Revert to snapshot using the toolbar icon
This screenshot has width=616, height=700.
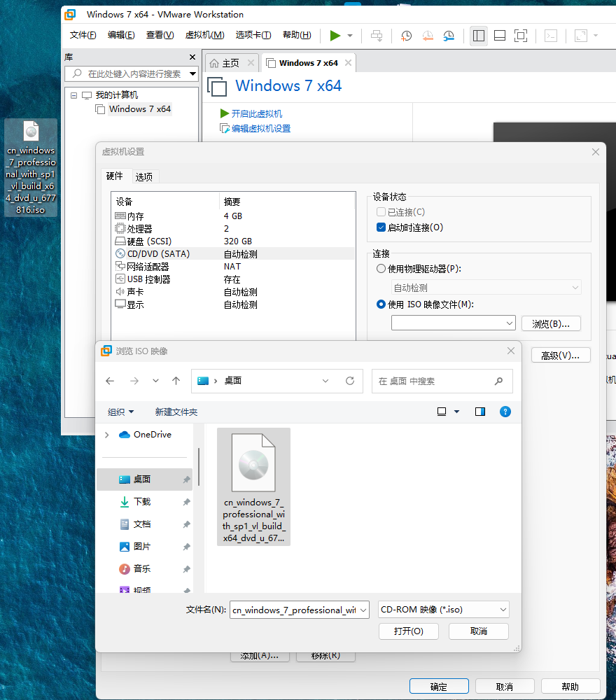[428, 36]
